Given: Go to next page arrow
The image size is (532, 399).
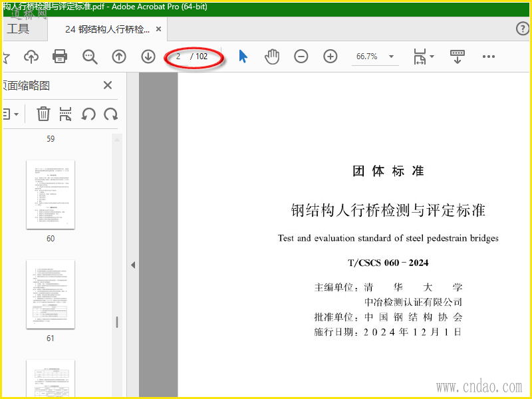Looking at the screenshot, I should [148, 57].
